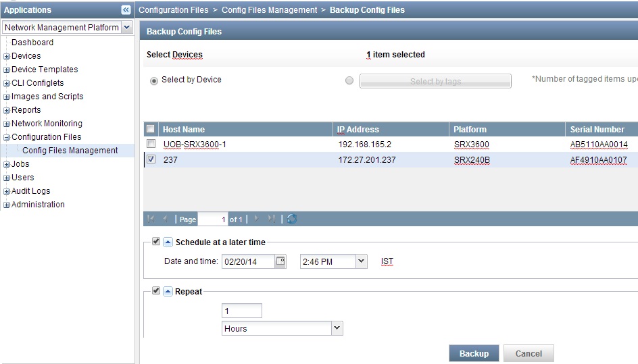Disable the Repeat checkbox
Screen dimensions: 638x364
click(156, 290)
